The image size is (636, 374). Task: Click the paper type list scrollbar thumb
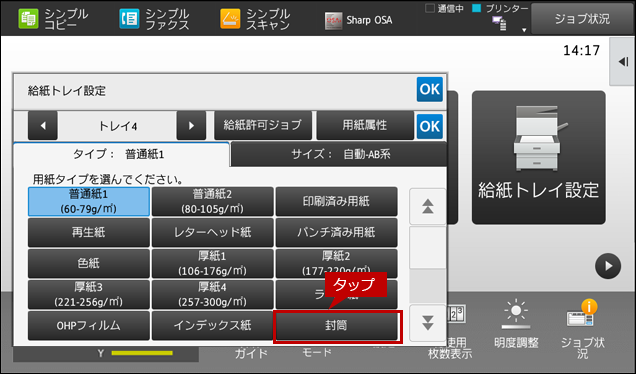(x=428, y=247)
